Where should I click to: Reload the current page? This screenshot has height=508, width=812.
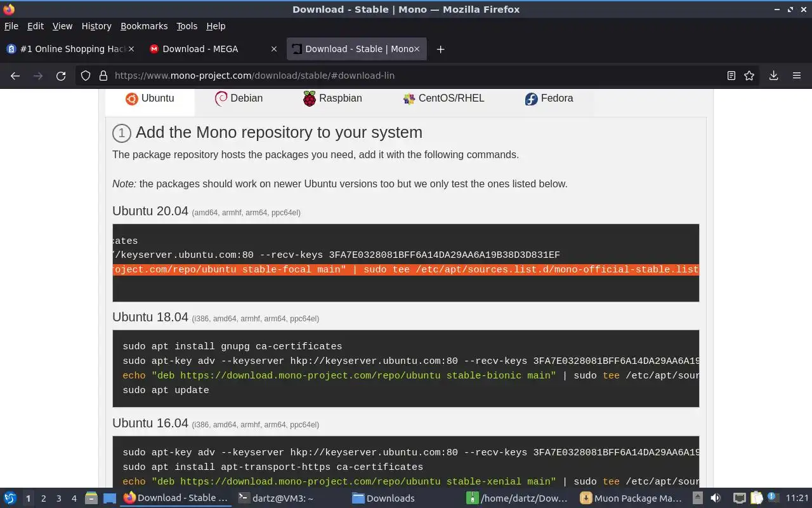tap(61, 76)
